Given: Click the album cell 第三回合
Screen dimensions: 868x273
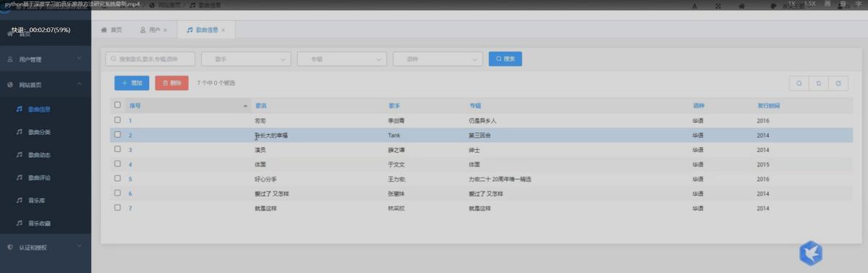Looking at the screenshot, I should (480, 135).
